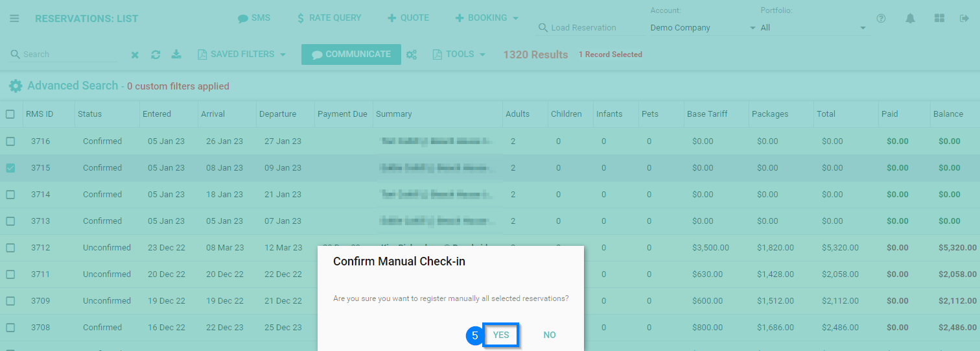Viewport: 980px width, 351px height.
Task: Open the Rate Query menu item
Action: pyautogui.click(x=329, y=18)
